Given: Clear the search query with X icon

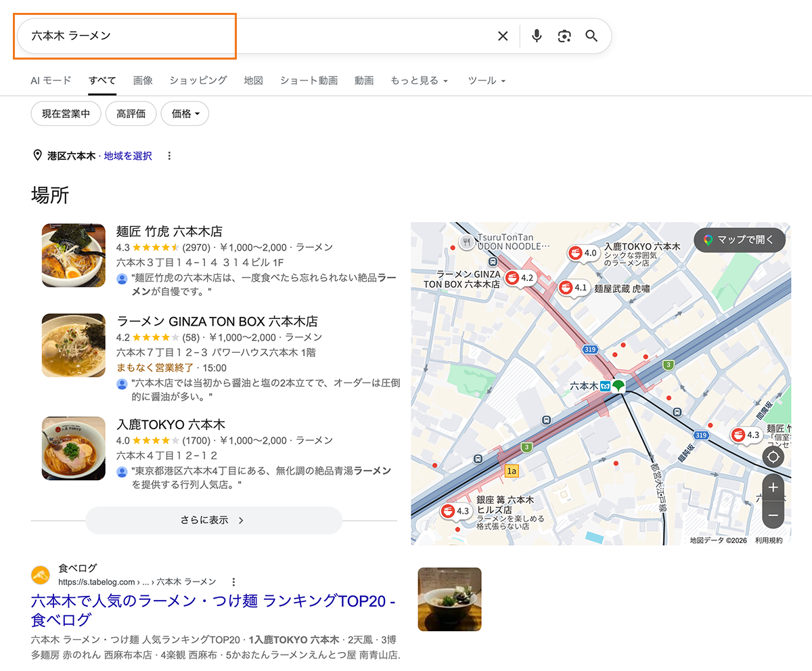Looking at the screenshot, I should (x=503, y=36).
